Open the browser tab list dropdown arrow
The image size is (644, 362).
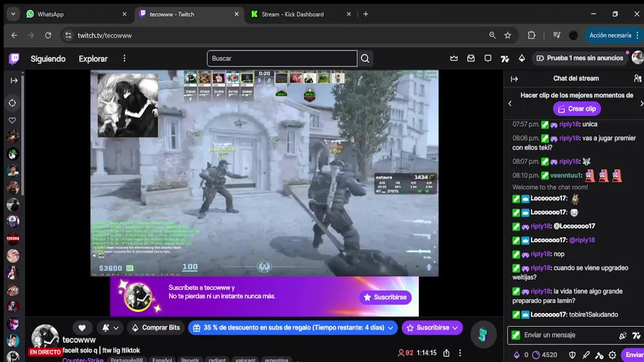pos(13,14)
